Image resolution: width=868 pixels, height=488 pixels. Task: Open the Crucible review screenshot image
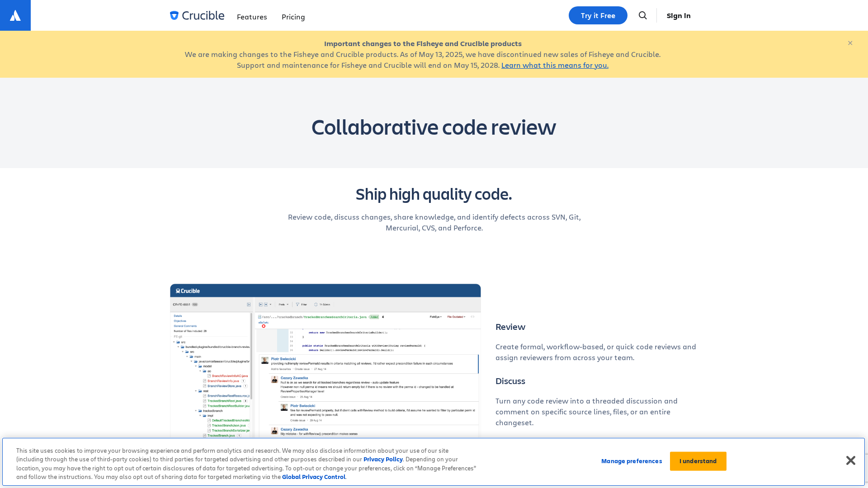325,361
